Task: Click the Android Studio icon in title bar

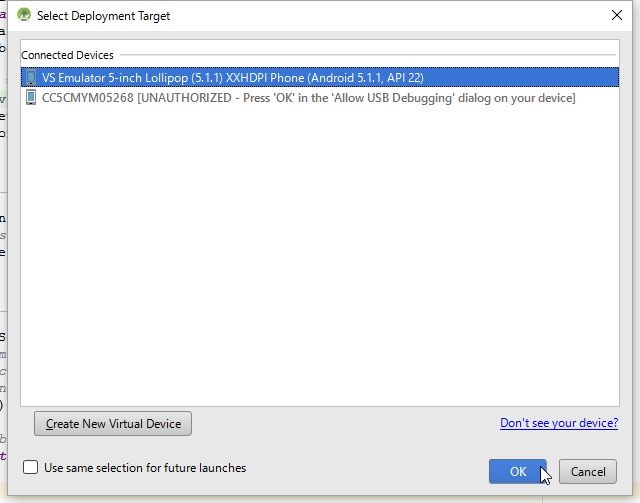Action: point(24,15)
